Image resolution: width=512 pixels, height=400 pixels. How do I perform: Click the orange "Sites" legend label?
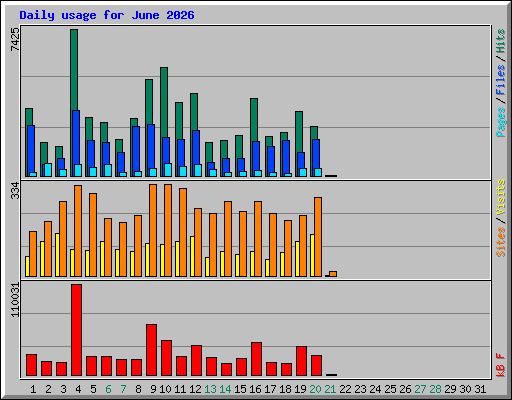pos(500,242)
